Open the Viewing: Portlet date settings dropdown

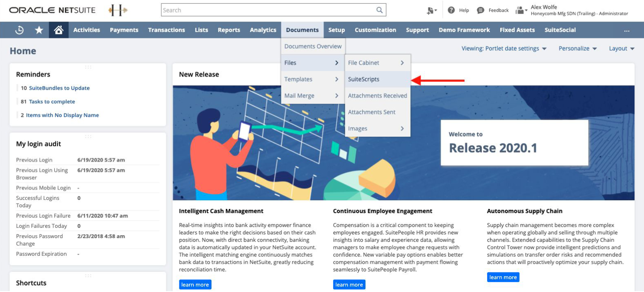(504, 48)
